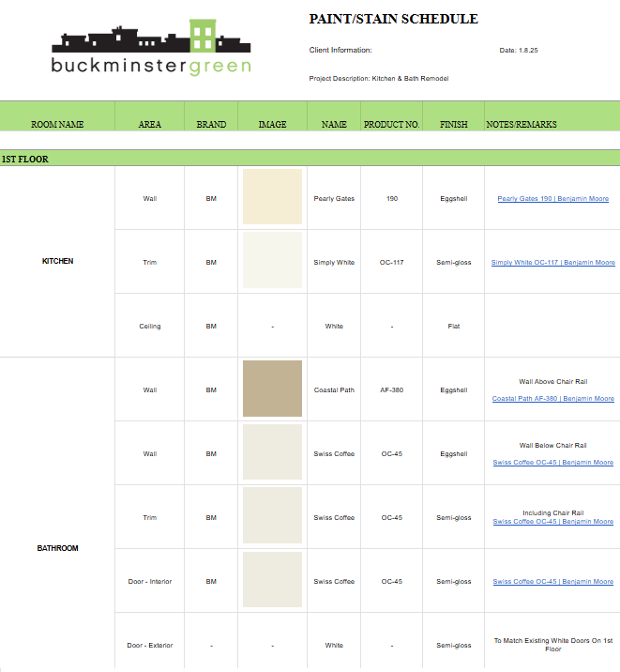
Task: Select the product number 190 cell
Action: (x=392, y=198)
